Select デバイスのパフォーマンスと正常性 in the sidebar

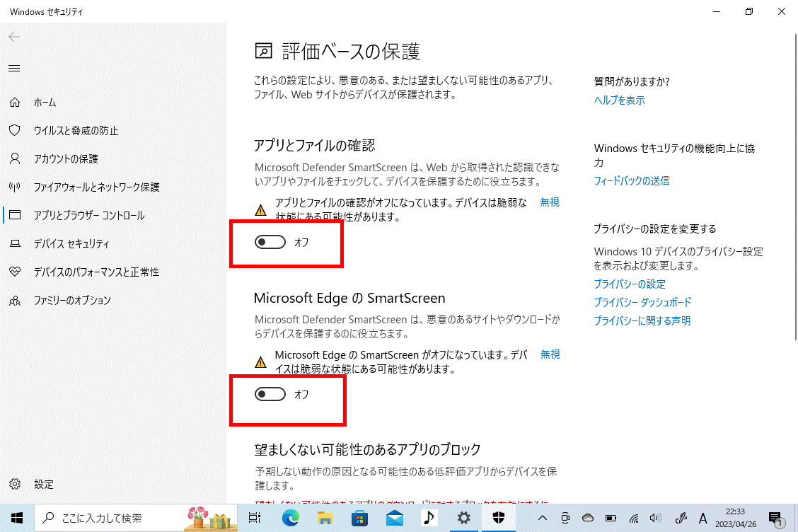pos(96,272)
